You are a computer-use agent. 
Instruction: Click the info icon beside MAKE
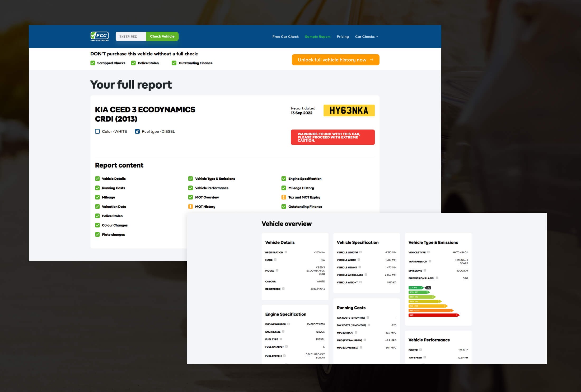275,260
